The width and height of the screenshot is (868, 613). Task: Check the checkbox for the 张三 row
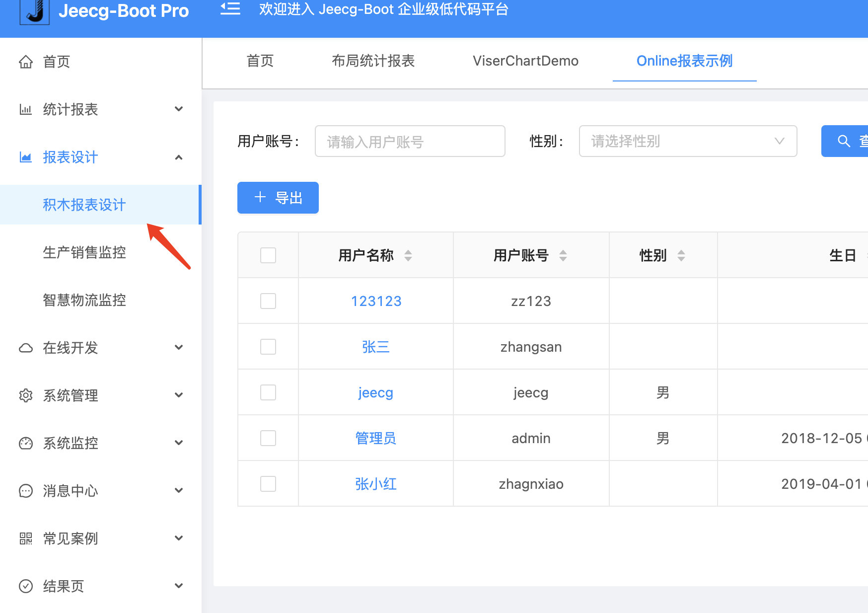268,347
